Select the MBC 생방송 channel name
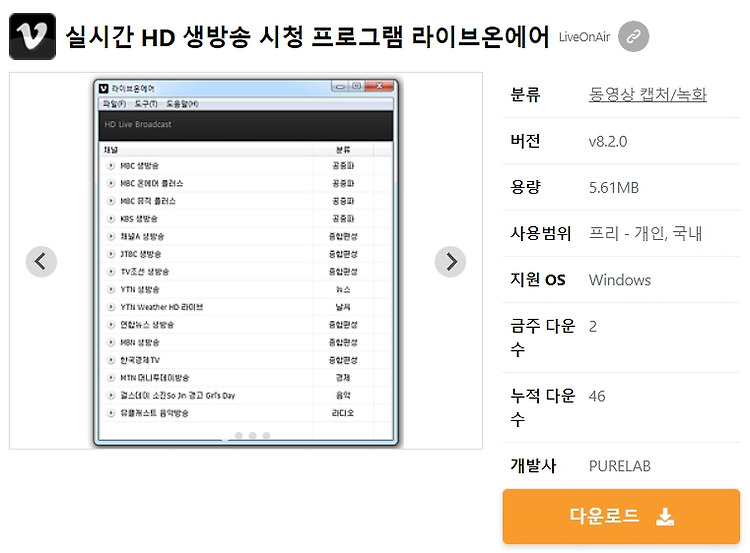750x553 pixels. pyautogui.click(x=139, y=166)
